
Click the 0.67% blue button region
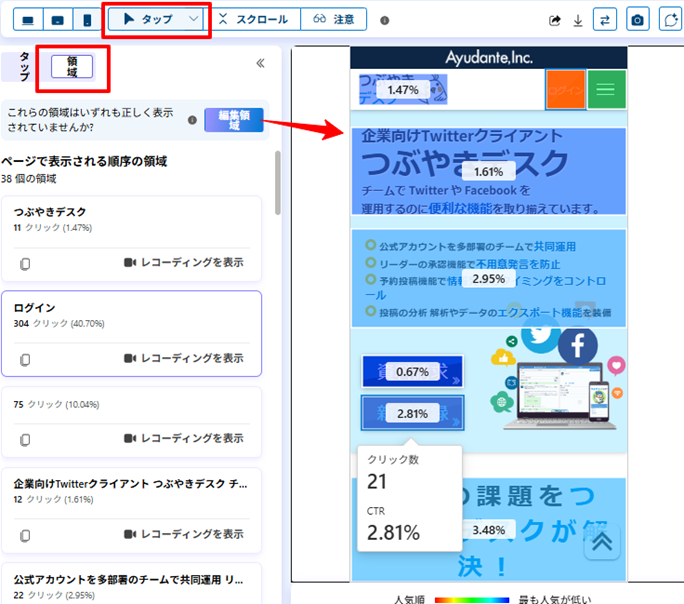click(412, 372)
